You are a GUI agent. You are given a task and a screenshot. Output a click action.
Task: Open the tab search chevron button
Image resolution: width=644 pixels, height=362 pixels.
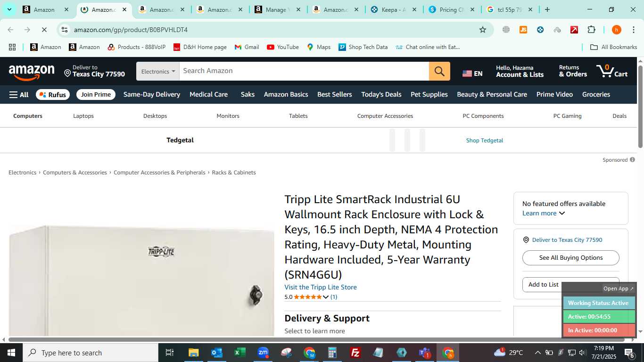click(9, 9)
